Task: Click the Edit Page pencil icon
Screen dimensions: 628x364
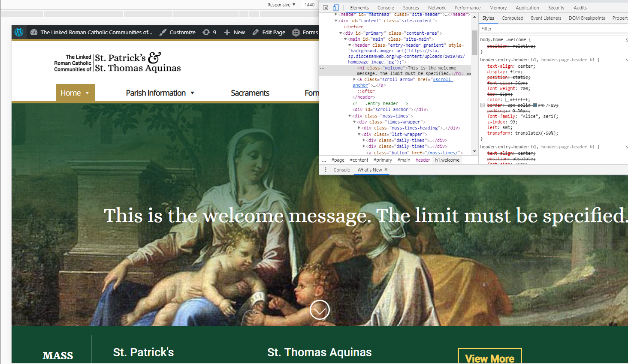Action: 256,32
